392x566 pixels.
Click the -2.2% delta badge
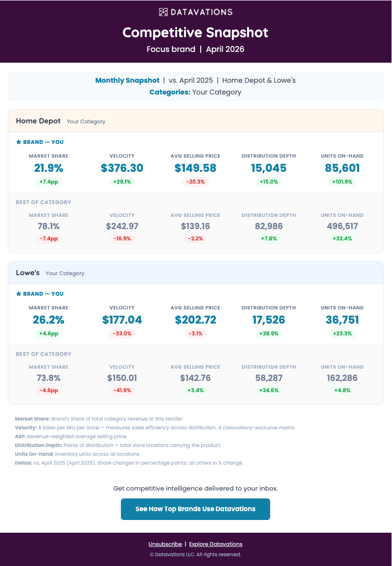point(195,238)
